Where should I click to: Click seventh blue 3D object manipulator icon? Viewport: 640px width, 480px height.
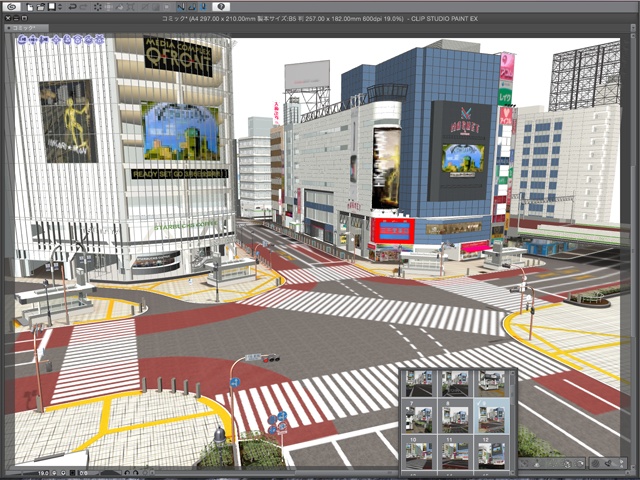click(89, 40)
